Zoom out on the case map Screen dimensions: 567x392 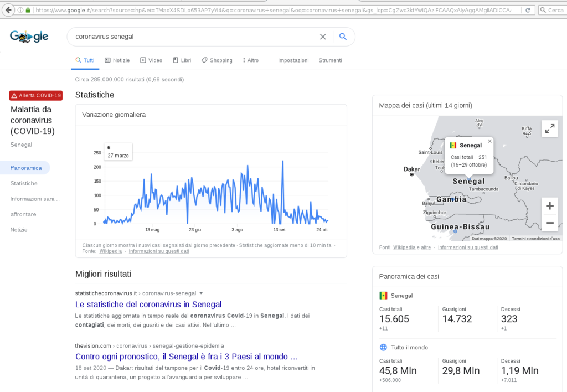pos(550,223)
